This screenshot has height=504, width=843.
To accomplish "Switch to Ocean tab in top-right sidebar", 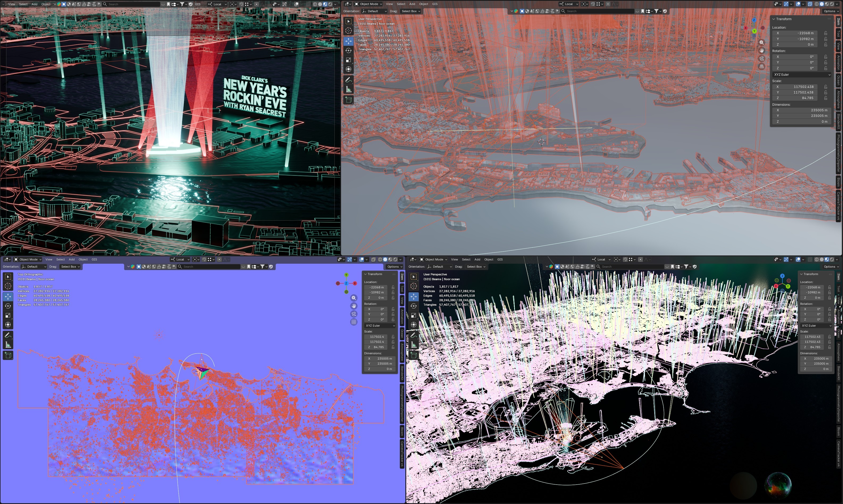I will (838, 80).
